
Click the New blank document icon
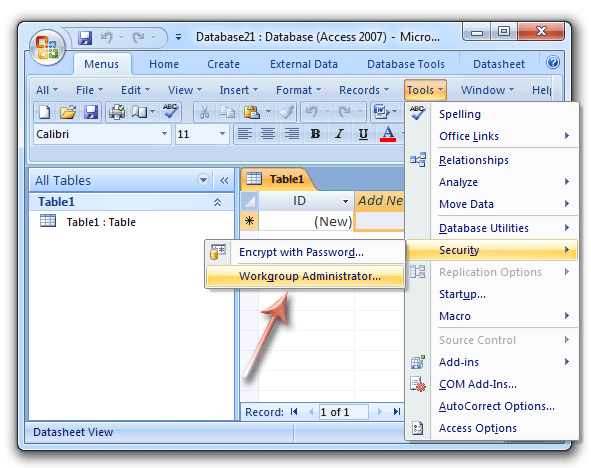tap(45, 112)
